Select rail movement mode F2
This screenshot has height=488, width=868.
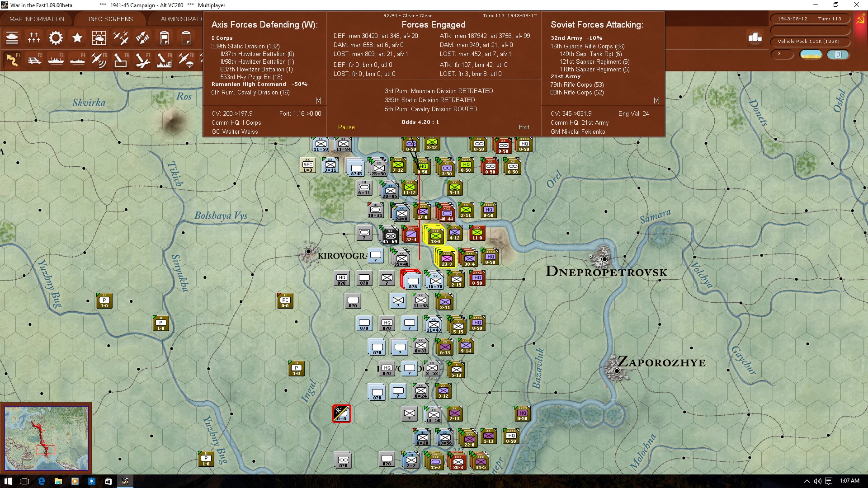(34, 60)
